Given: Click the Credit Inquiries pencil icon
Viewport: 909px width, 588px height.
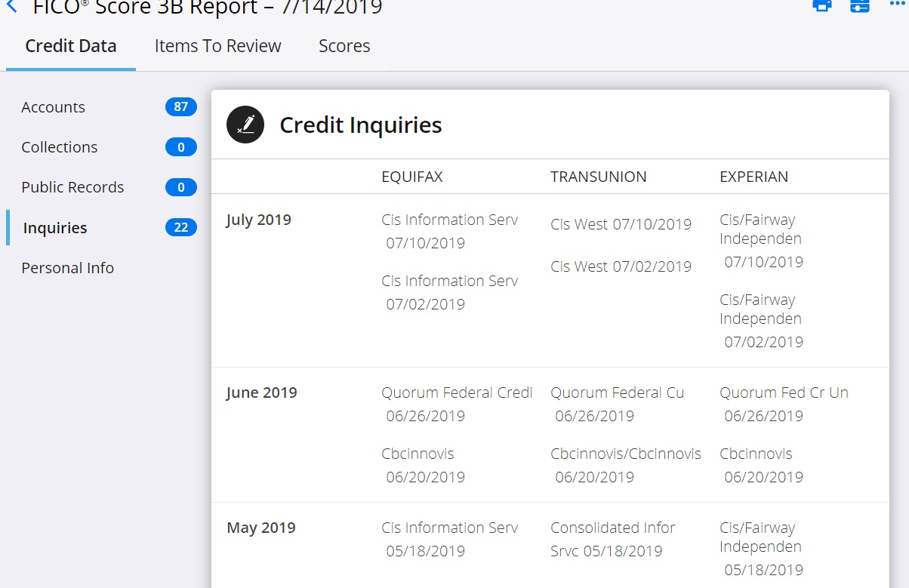Looking at the screenshot, I should [x=245, y=125].
